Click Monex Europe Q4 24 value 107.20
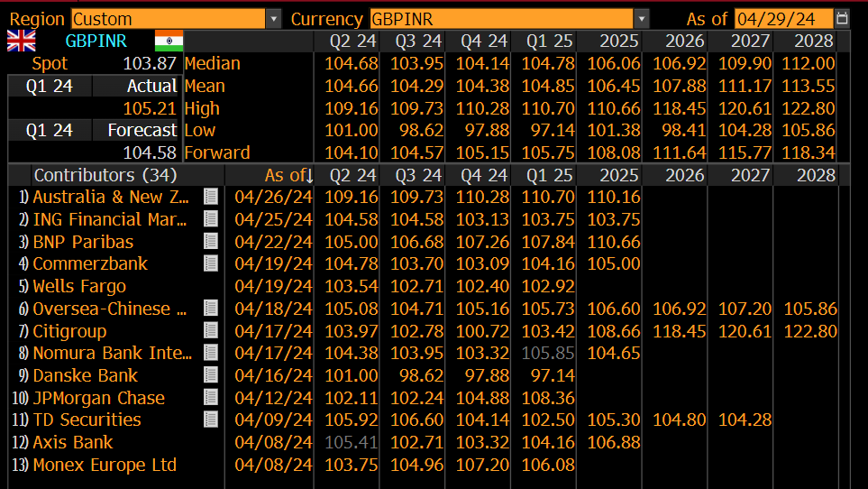868x489 pixels. tap(482, 465)
